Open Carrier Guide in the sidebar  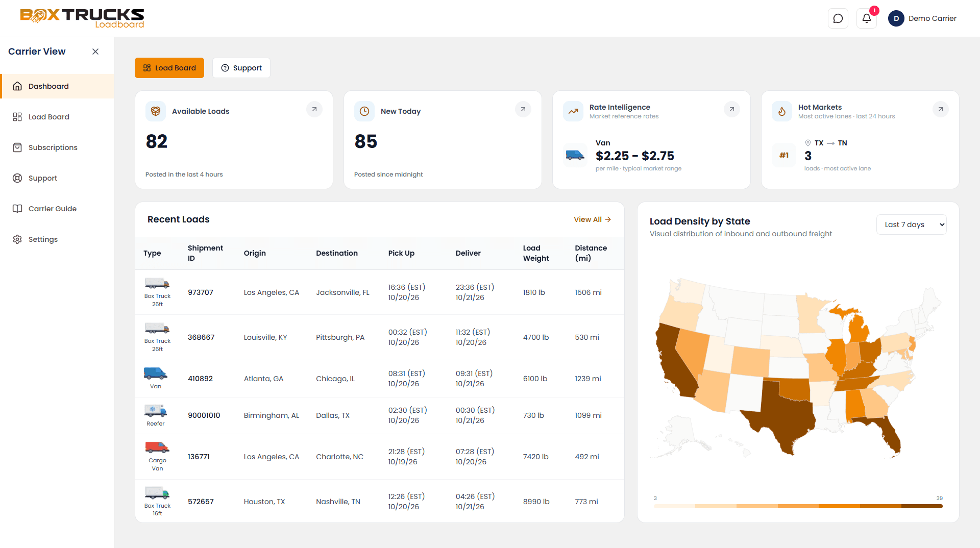(57, 209)
